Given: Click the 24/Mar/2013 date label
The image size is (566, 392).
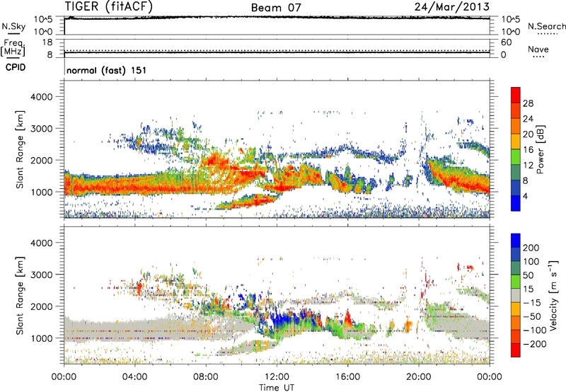Looking at the screenshot, I should point(452,7).
